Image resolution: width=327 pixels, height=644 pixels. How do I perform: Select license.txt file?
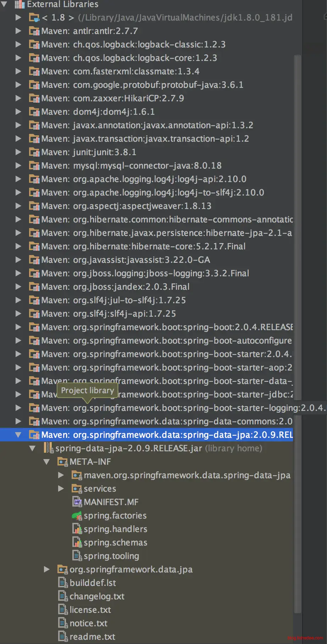pyautogui.click(x=90, y=610)
